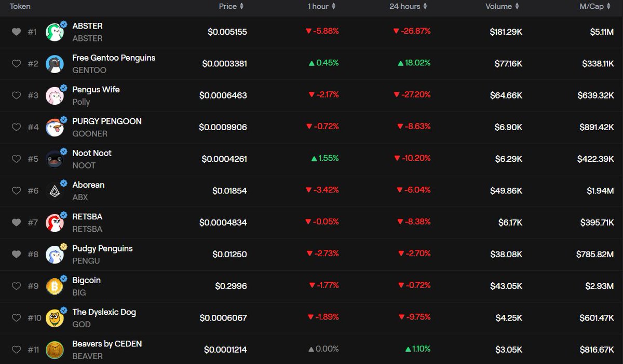Click the volume value $181.29K
This screenshot has width=623, height=364.
(x=506, y=32)
